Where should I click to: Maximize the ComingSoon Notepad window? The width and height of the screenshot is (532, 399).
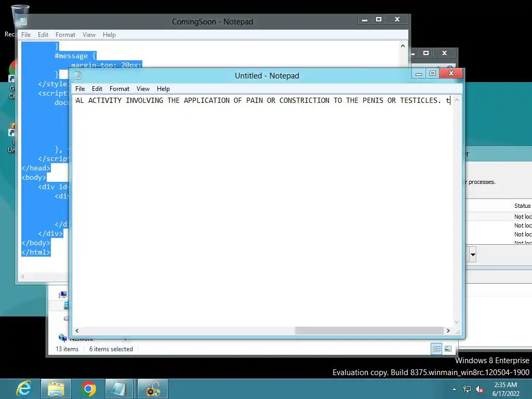[379, 19]
